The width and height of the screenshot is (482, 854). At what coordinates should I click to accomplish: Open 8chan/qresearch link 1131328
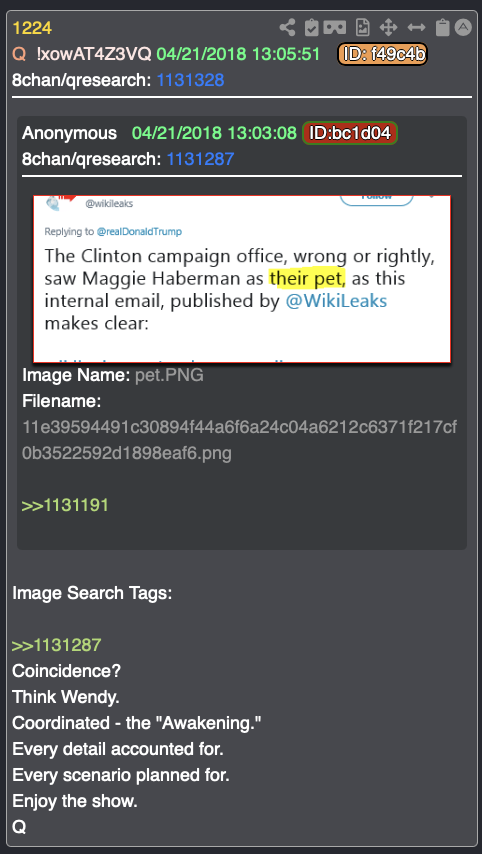190,81
